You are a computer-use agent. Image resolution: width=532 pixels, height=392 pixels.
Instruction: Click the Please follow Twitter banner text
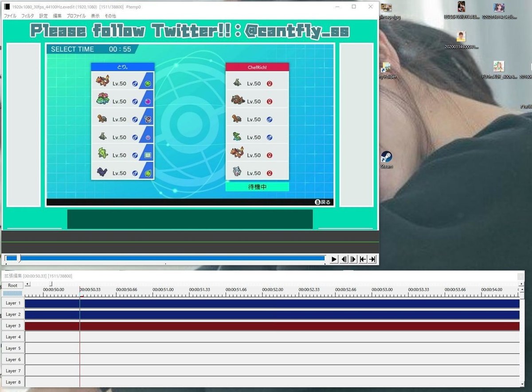[x=190, y=31]
